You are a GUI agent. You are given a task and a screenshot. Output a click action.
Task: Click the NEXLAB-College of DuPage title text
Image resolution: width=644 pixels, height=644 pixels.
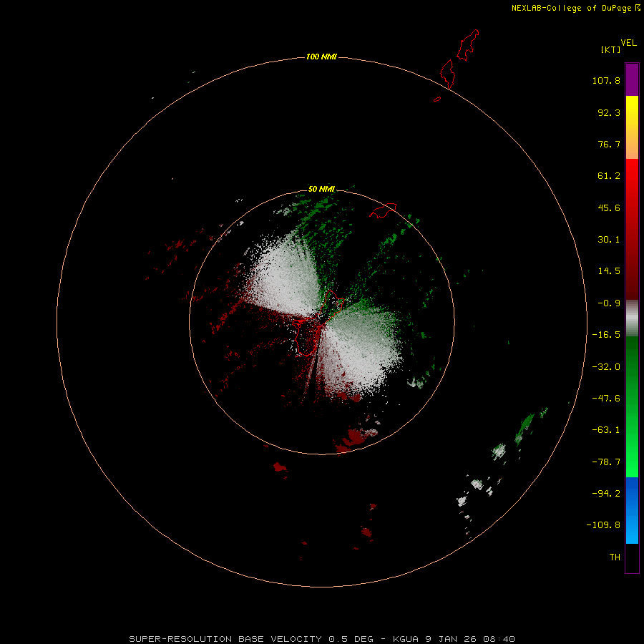pos(571,8)
